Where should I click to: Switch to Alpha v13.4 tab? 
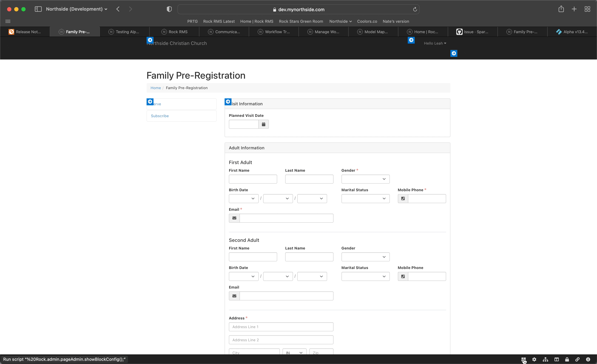(x=572, y=32)
